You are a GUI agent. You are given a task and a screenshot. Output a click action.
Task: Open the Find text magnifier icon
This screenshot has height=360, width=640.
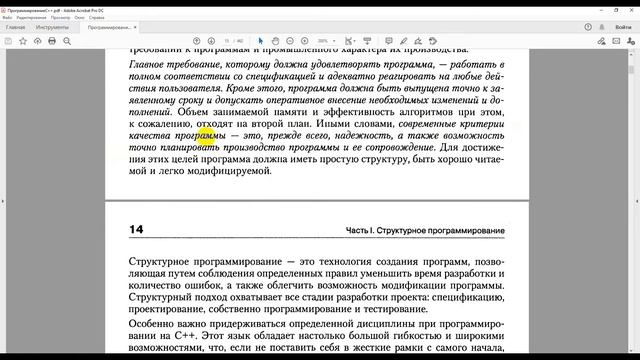pos(67,41)
